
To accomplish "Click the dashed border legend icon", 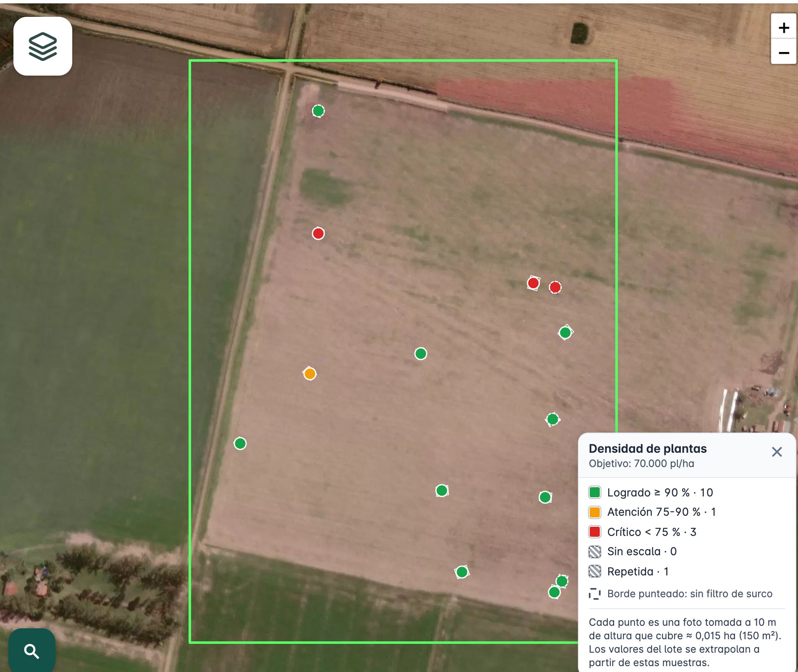I will coord(595,593).
